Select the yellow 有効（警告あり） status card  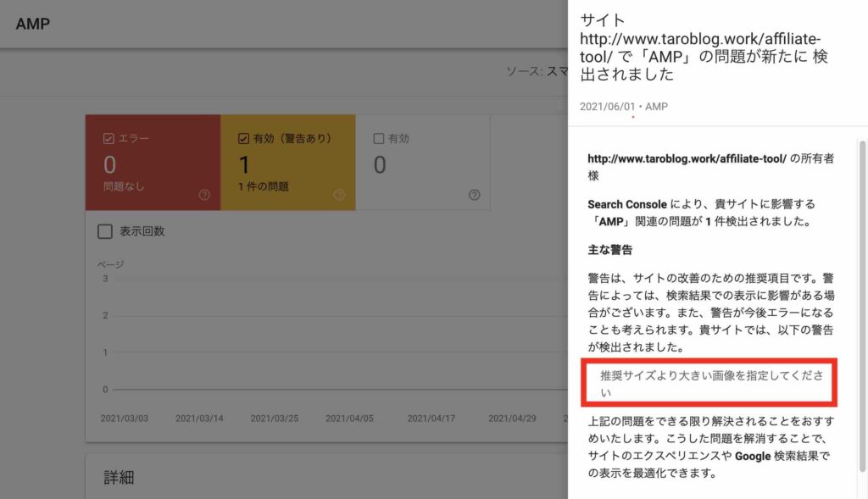tap(288, 162)
